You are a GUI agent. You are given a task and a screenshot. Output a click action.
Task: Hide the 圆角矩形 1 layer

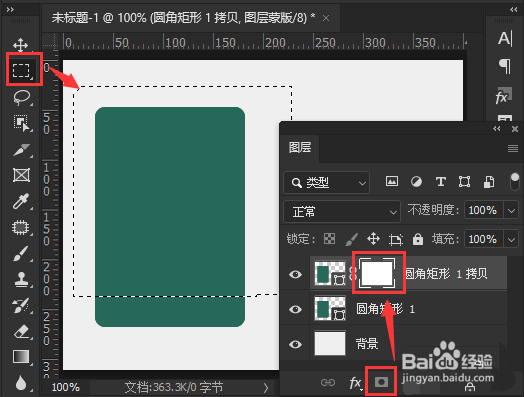click(295, 309)
